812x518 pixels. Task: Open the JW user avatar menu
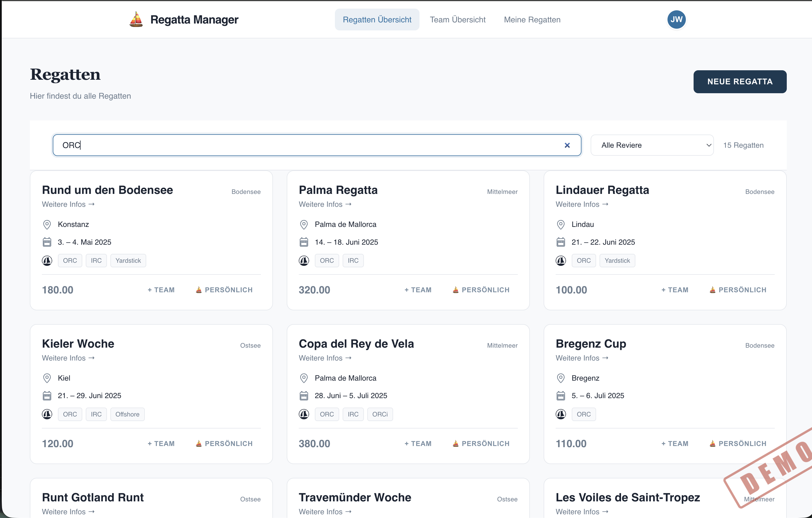tap(676, 20)
